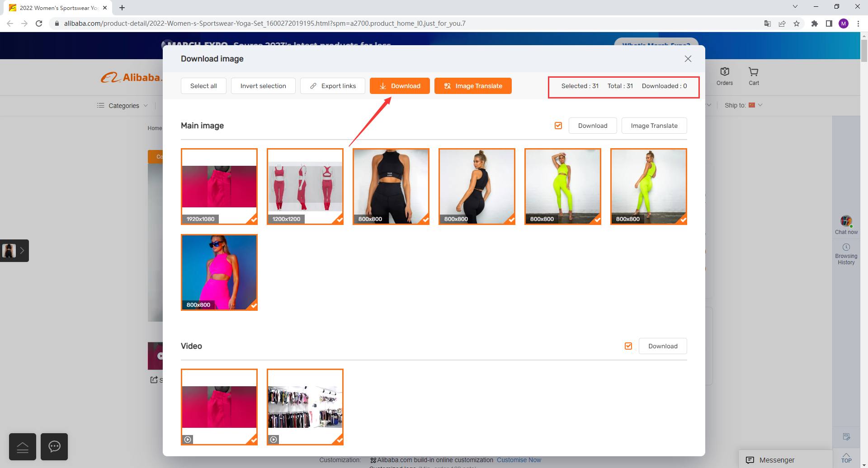Screen dimensions: 868x468
Task: Open the tab search chevron
Action: 795,6
